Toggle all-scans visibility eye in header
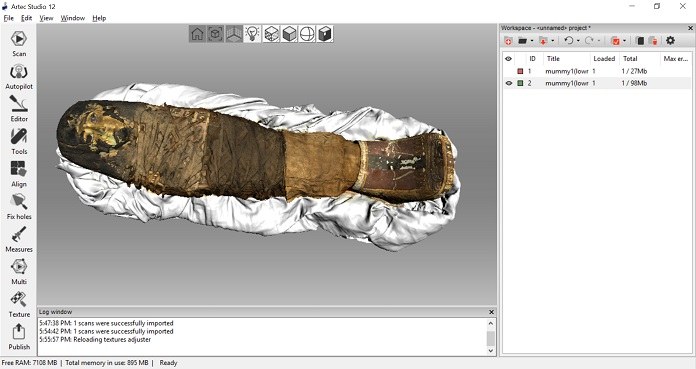 coord(509,59)
